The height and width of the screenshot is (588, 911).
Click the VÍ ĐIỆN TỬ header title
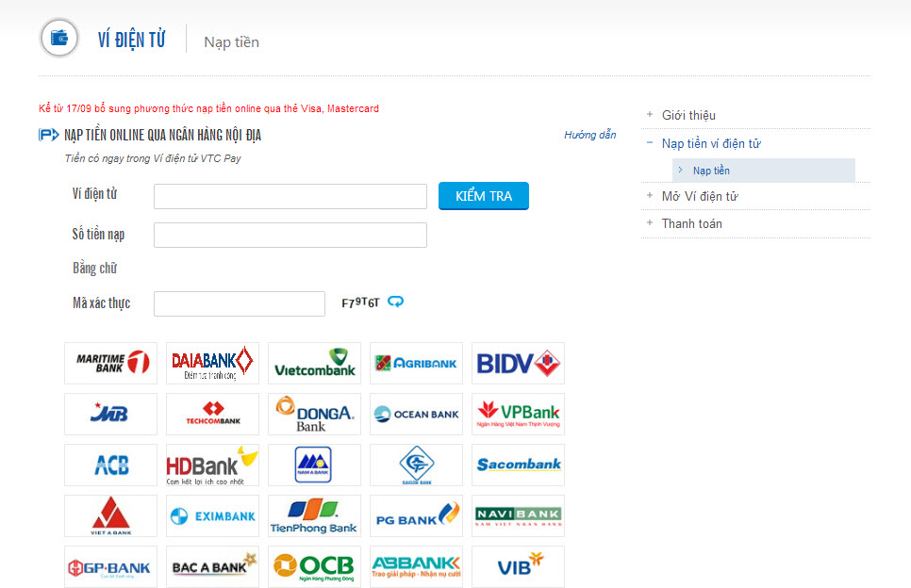[131, 40]
